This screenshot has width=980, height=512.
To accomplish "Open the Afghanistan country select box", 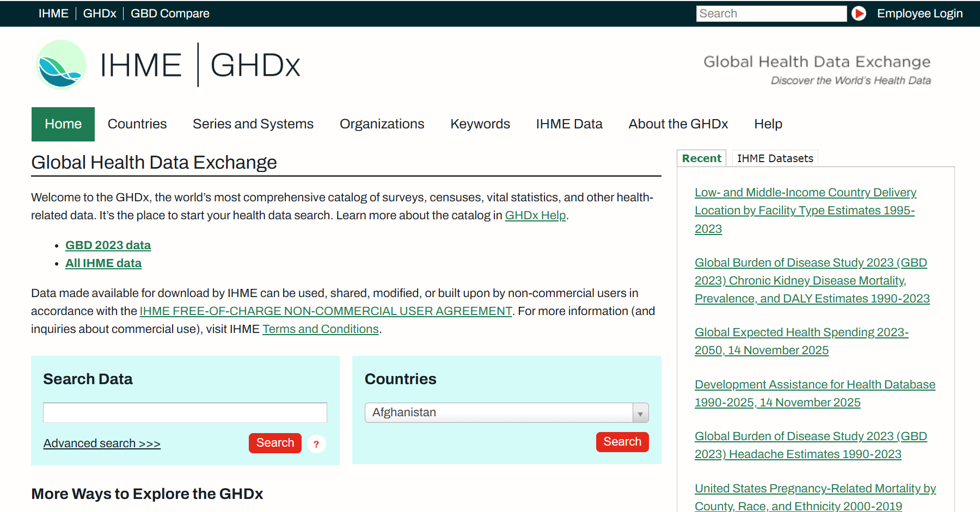I will point(506,412).
